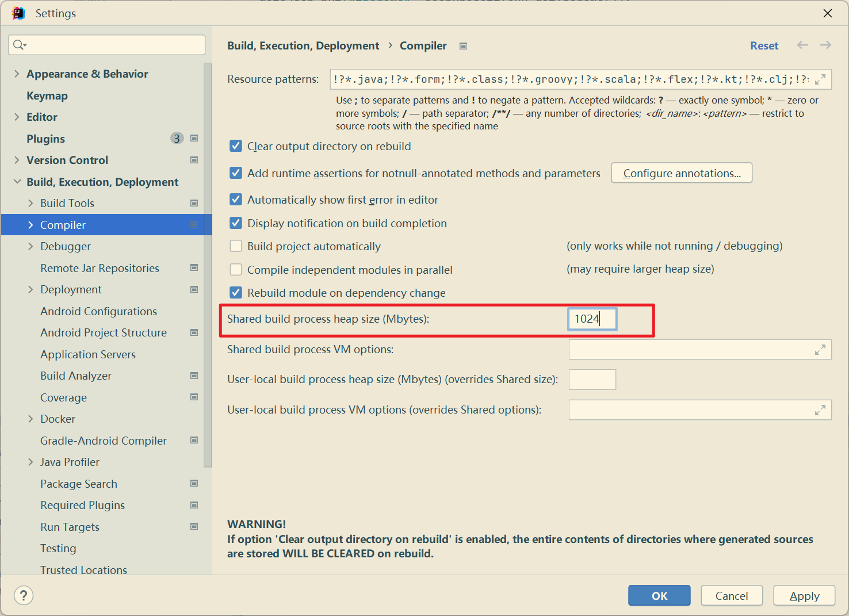Toggle Rebuild module on dependency change
This screenshot has height=616, width=849.
pyautogui.click(x=236, y=293)
